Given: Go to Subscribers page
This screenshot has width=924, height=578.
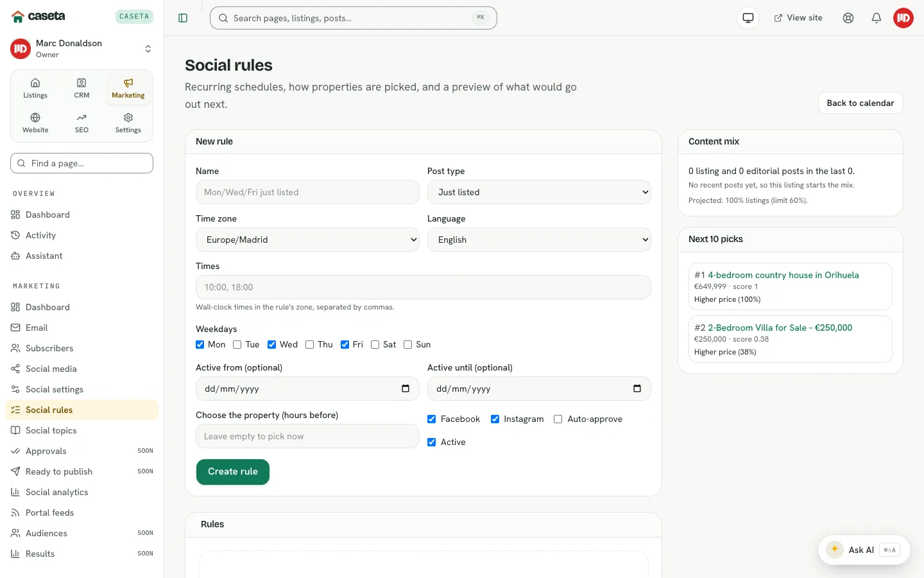Looking at the screenshot, I should coord(81,348).
